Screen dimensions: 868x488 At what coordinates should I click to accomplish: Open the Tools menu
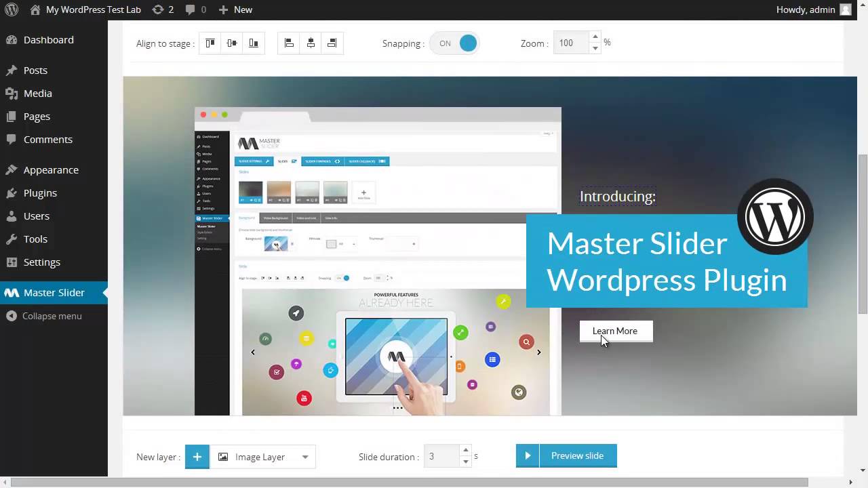coord(35,239)
